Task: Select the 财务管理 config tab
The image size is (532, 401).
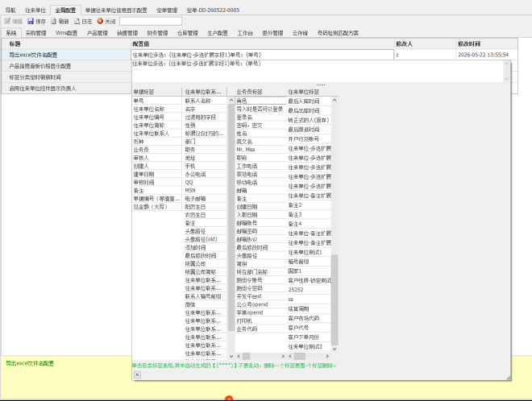Action: (x=157, y=33)
